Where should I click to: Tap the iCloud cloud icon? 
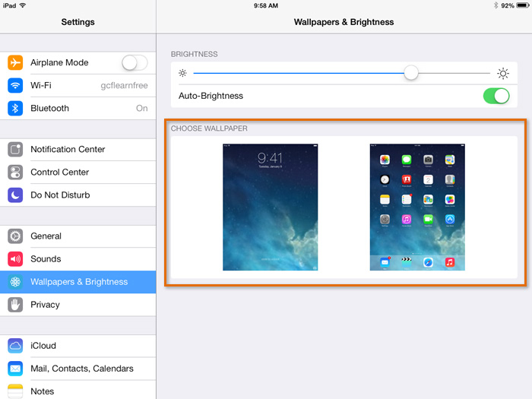click(x=15, y=346)
